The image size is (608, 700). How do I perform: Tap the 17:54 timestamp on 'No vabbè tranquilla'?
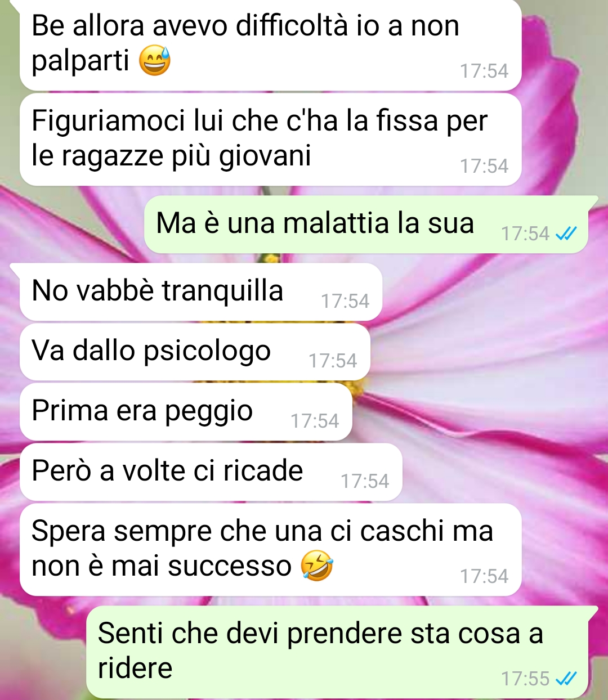345,301
